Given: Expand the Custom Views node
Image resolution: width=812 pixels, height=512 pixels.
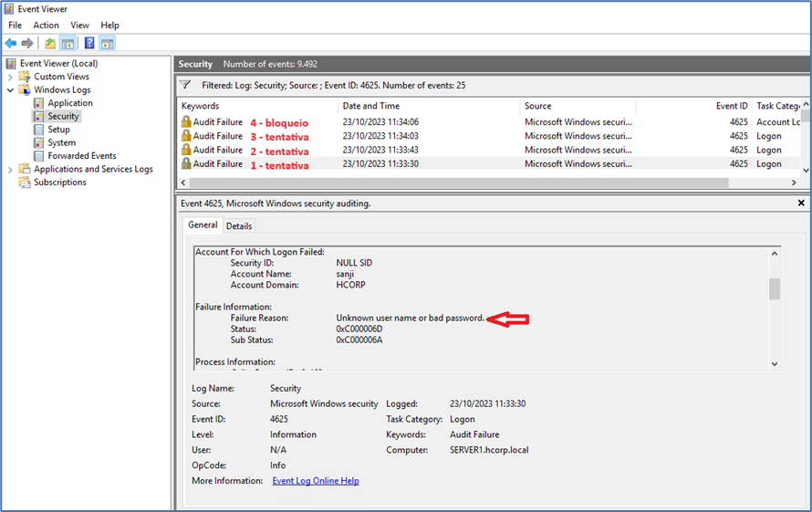Looking at the screenshot, I should tap(11, 77).
